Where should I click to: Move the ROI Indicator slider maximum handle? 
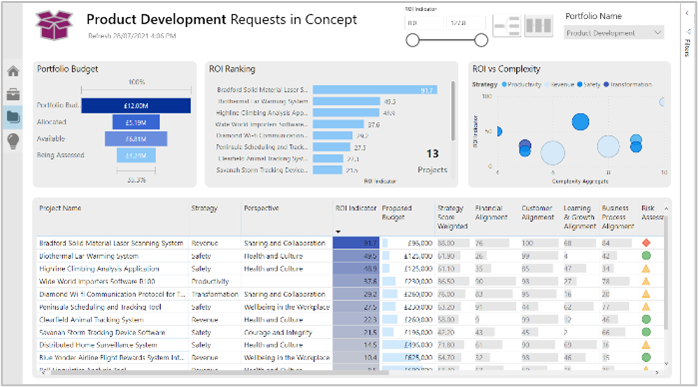(481, 41)
